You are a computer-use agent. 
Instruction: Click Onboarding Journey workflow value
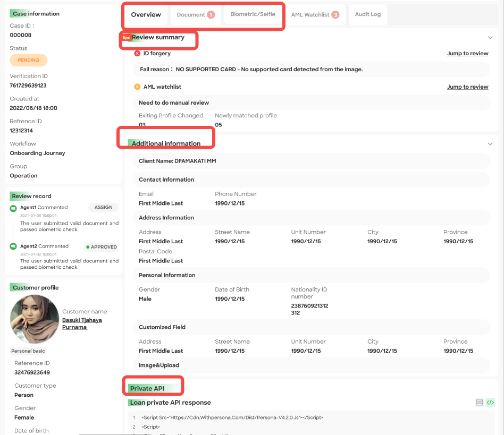37,153
